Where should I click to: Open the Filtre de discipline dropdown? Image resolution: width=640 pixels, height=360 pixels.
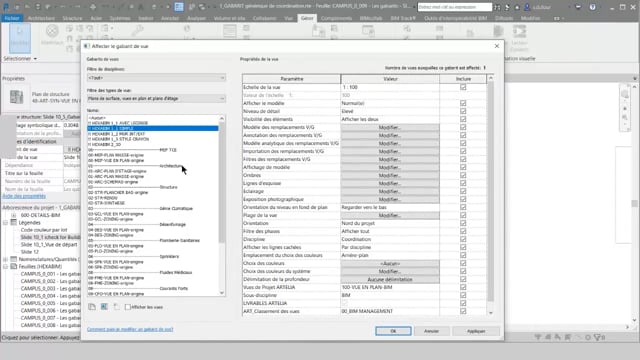(x=156, y=78)
